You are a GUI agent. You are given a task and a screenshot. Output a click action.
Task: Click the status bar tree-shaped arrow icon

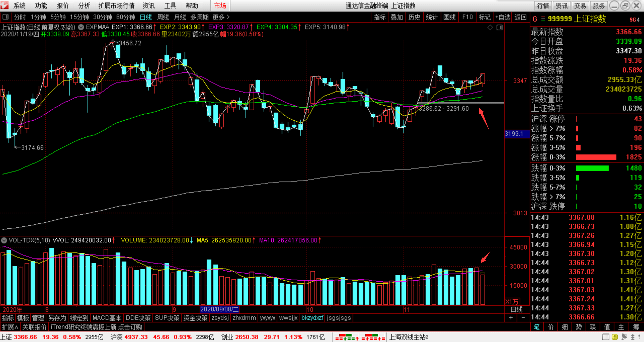pyautogui.click(x=633, y=337)
